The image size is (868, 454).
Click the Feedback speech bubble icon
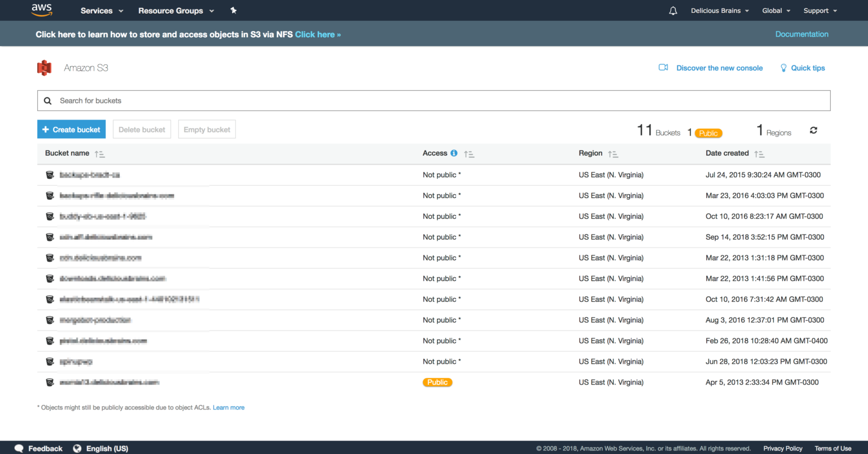[x=19, y=448]
